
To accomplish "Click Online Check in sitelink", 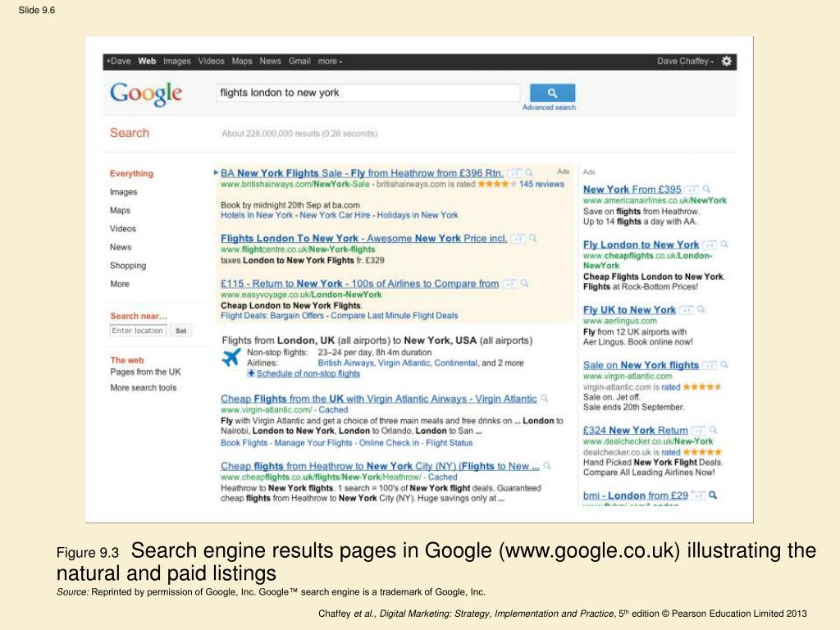I will tap(389, 443).
